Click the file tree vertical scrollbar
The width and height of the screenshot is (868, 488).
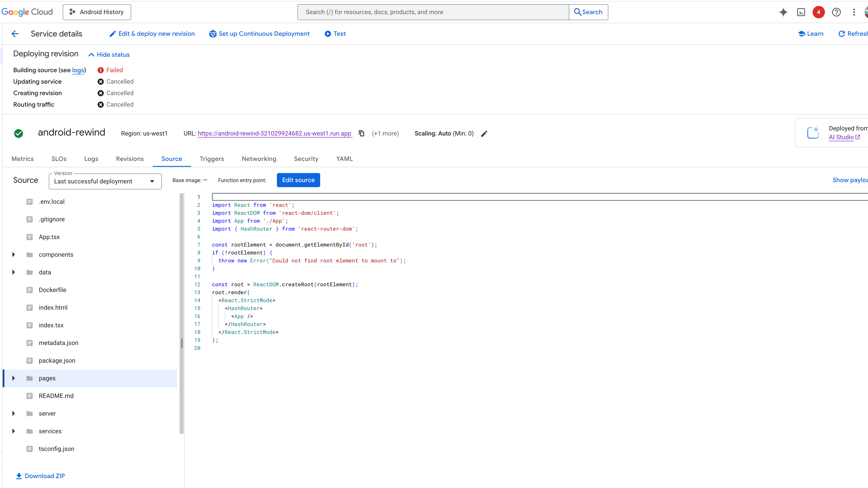pyautogui.click(x=182, y=313)
